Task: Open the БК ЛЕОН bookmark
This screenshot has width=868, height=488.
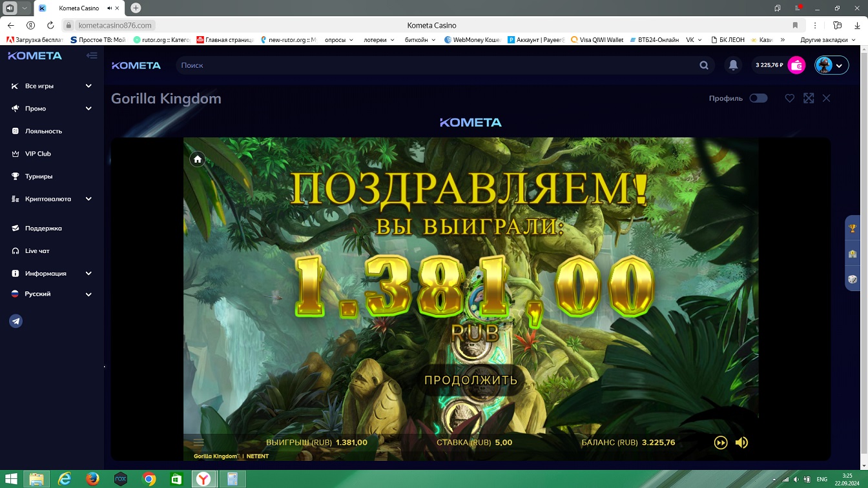Action: click(727, 39)
